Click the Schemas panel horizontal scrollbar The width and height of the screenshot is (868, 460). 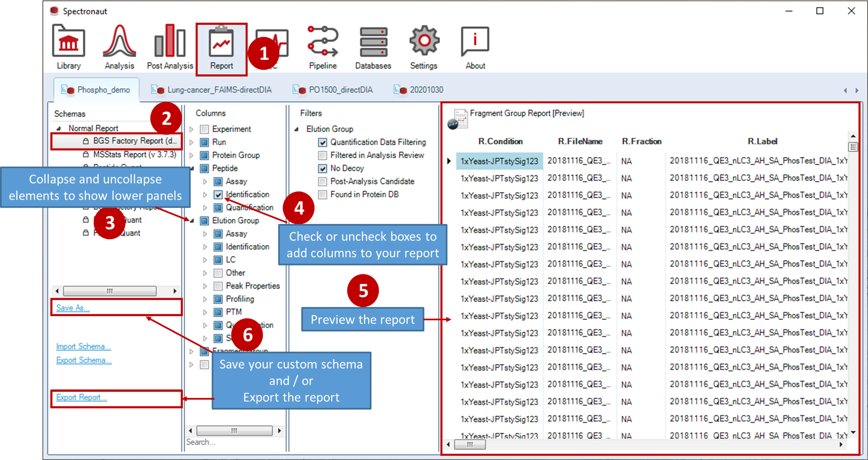click(x=116, y=291)
